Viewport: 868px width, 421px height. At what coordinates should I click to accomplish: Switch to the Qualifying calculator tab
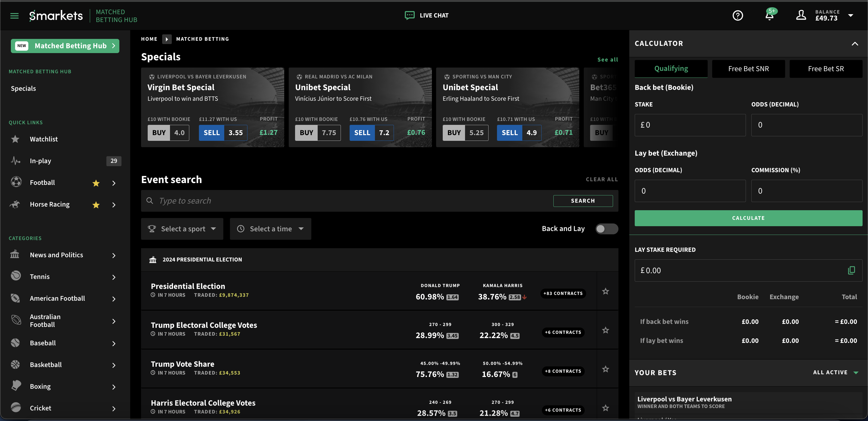tap(671, 69)
